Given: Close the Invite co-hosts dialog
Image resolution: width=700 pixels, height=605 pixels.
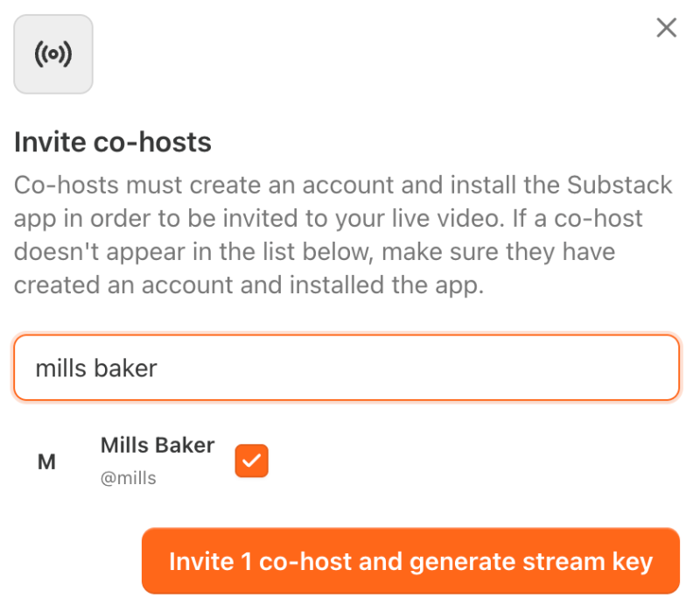Looking at the screenshot, I should click(667, 28).
